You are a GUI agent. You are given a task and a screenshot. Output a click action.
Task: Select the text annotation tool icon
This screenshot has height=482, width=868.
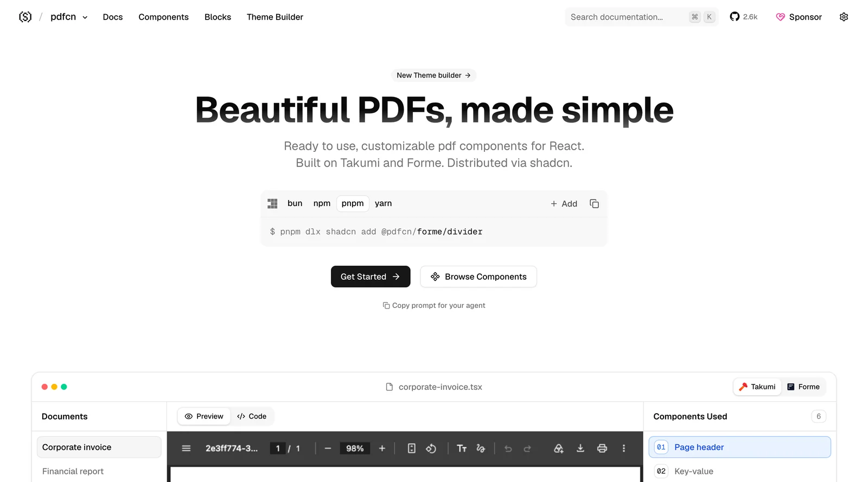pyautogui.click(x=462, y=448)
